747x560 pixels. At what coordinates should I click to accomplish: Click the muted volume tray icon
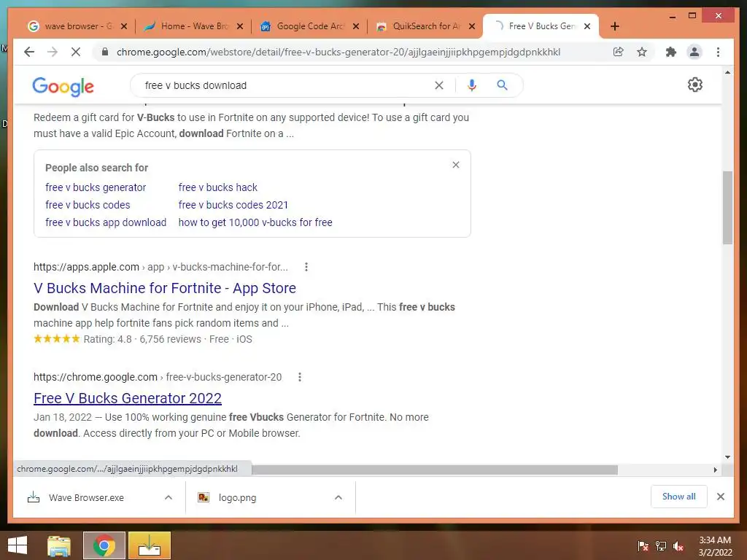(x=678, y=546)
